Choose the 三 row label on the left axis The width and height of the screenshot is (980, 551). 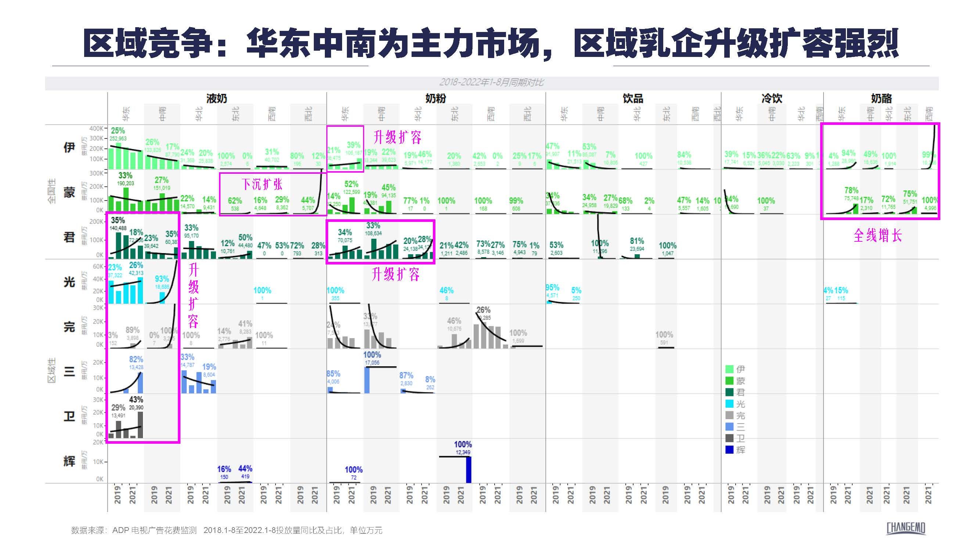click(x=69, y=371)
